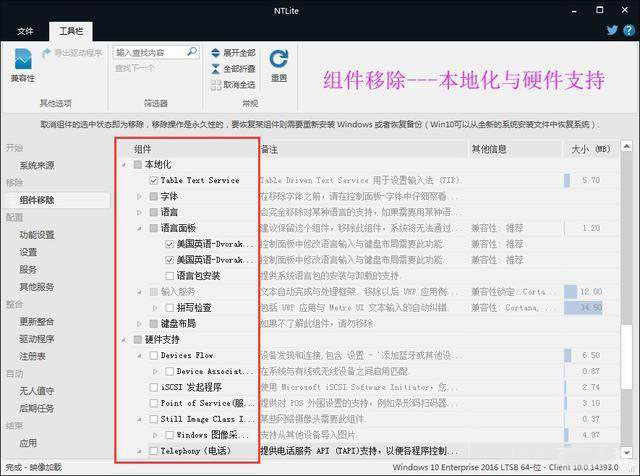Check the 拼写检查 checkbox

click(169, 308)
